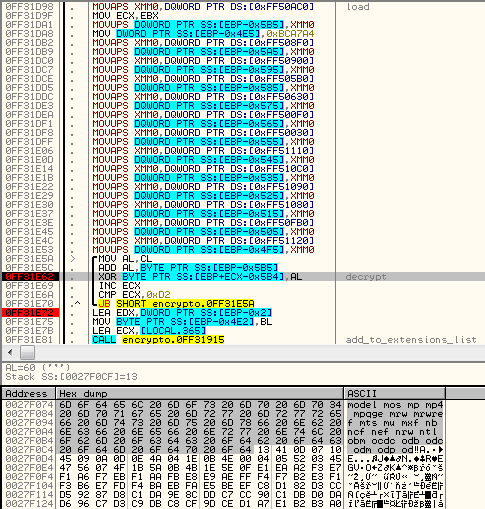Click disassembly address 0FF31DF8

coord(29,133)
